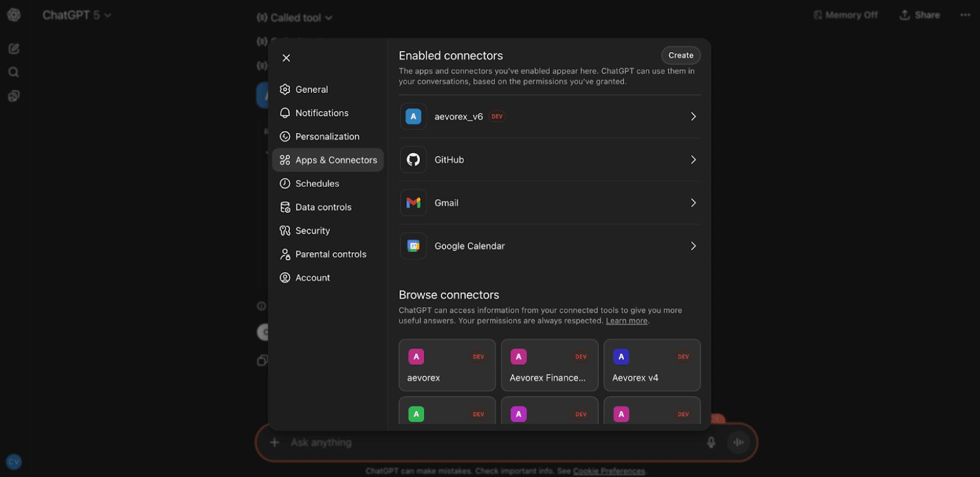Open the Aevorex Finance connector card
The image size is (980, 477).
click(x=550, y=366)
